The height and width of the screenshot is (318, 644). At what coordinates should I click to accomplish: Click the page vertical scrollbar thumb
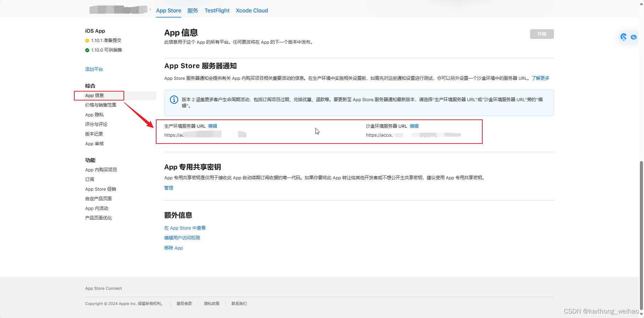point(641,236)
